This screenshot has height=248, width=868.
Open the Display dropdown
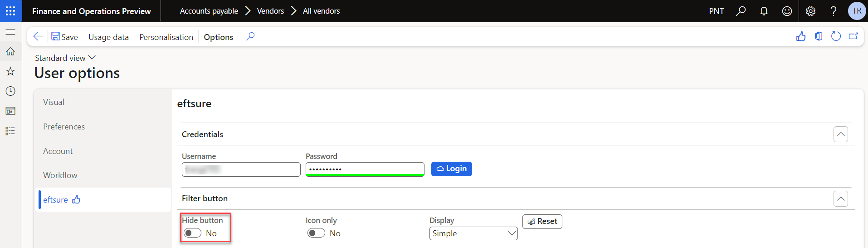[x=473, y=233]
